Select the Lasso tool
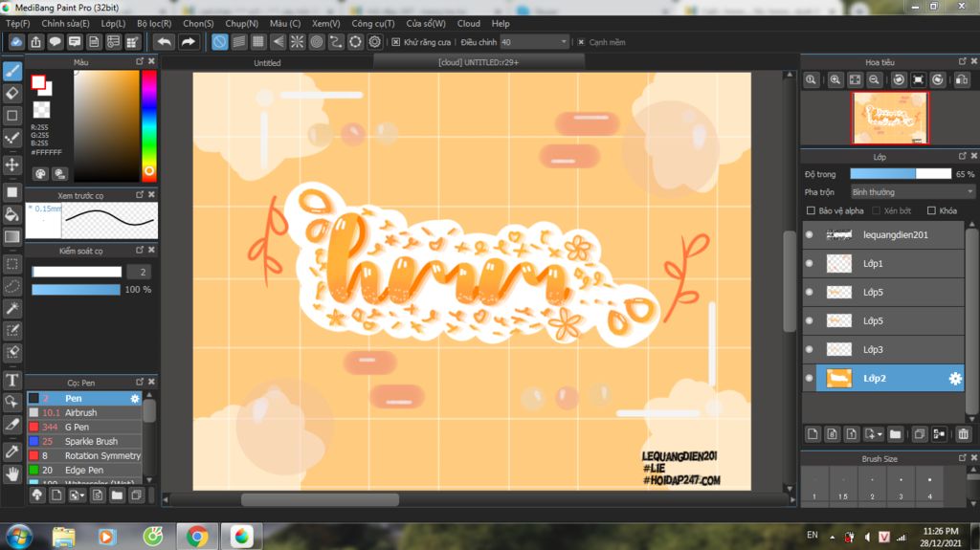The width and height of the screenshot is (980, 550). tap(12, 286)
